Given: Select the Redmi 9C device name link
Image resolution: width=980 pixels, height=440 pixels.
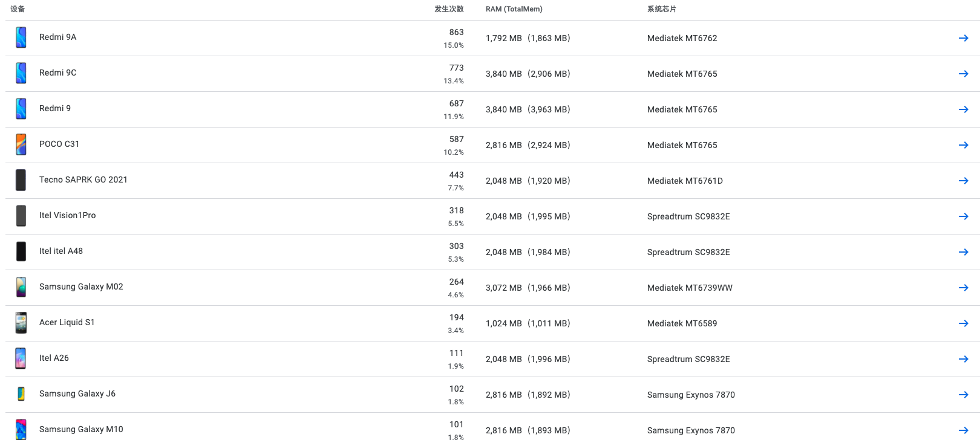Looking at the screenshot, I should (x=57, y=73).
